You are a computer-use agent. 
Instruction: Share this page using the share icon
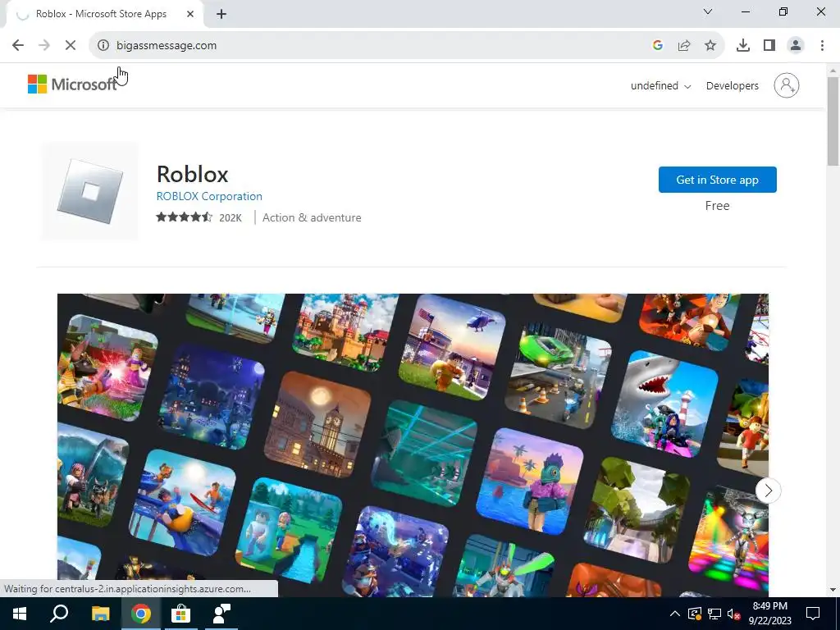pos(684,46)
